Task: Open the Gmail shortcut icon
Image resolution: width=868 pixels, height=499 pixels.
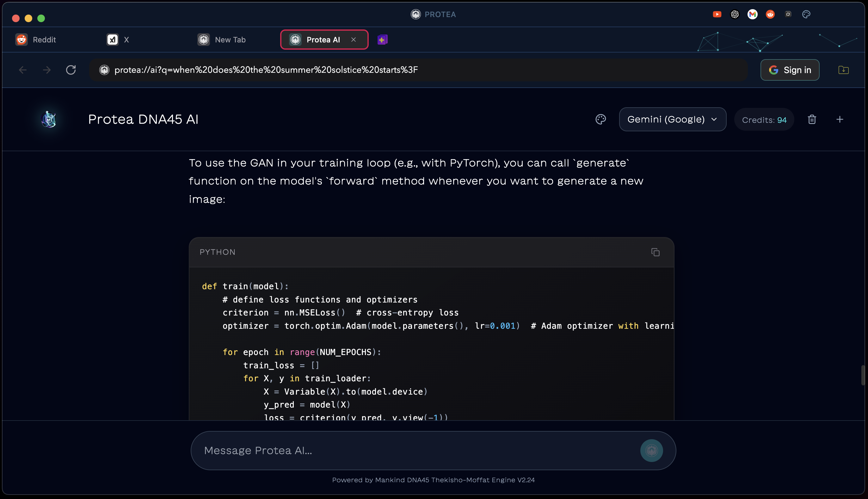Action: pos(752,14)
